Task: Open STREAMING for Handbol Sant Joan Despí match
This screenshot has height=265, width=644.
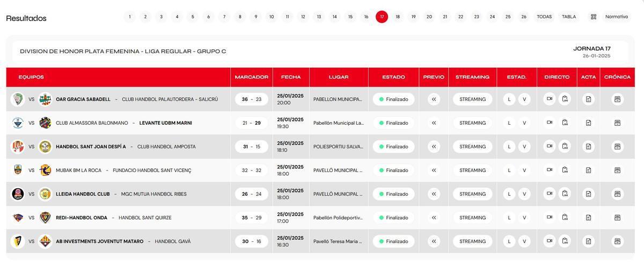Action: [472, 147]
